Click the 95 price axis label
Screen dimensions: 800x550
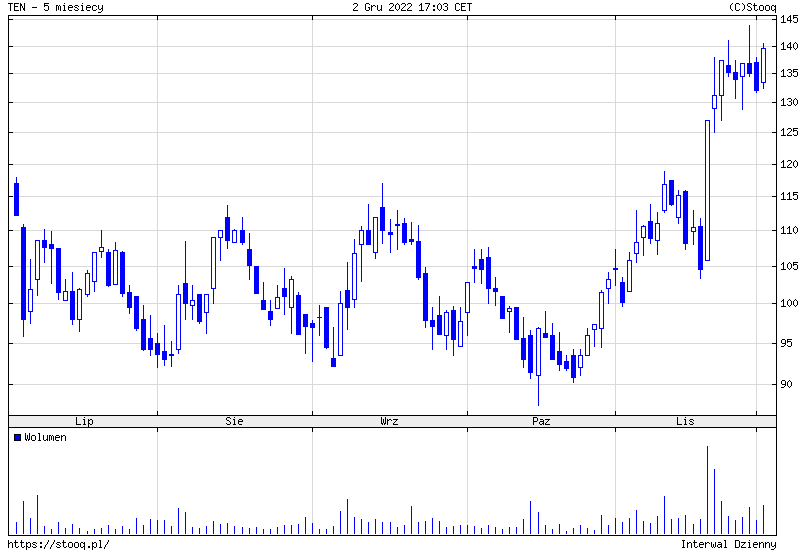(786, 343)
